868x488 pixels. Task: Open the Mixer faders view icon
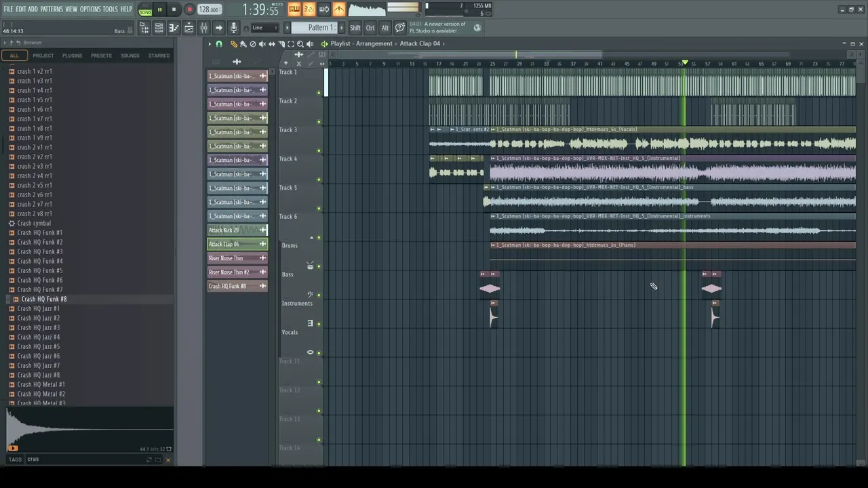203,28
